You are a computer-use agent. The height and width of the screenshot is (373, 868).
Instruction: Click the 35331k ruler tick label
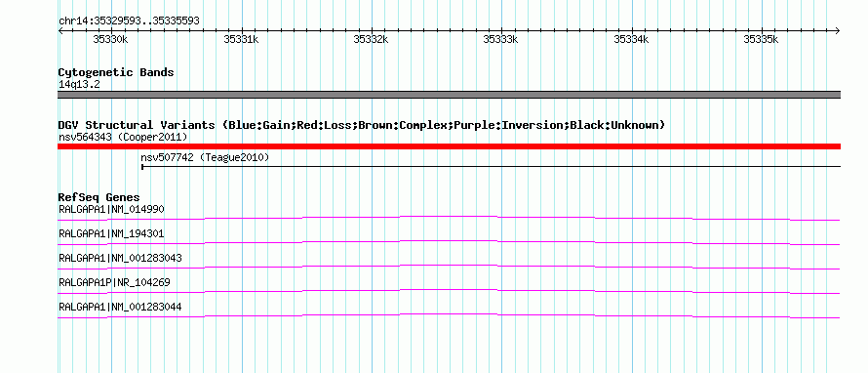241,39
